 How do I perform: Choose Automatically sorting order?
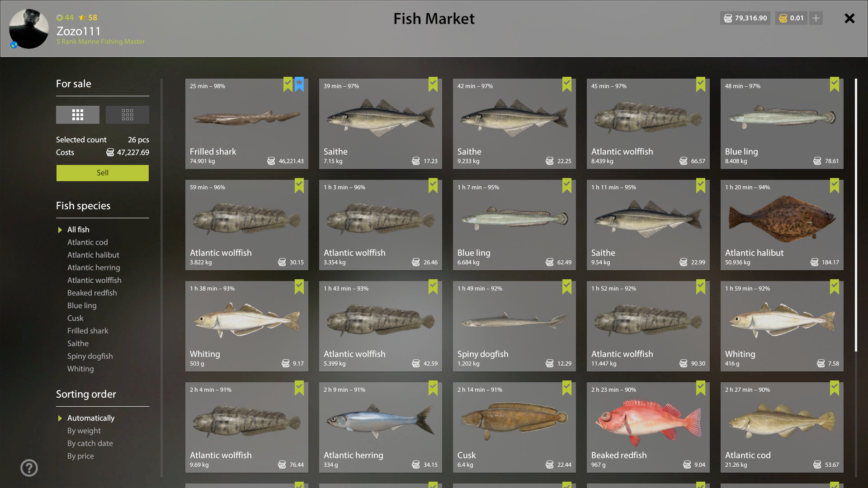[x=91, y=418]
